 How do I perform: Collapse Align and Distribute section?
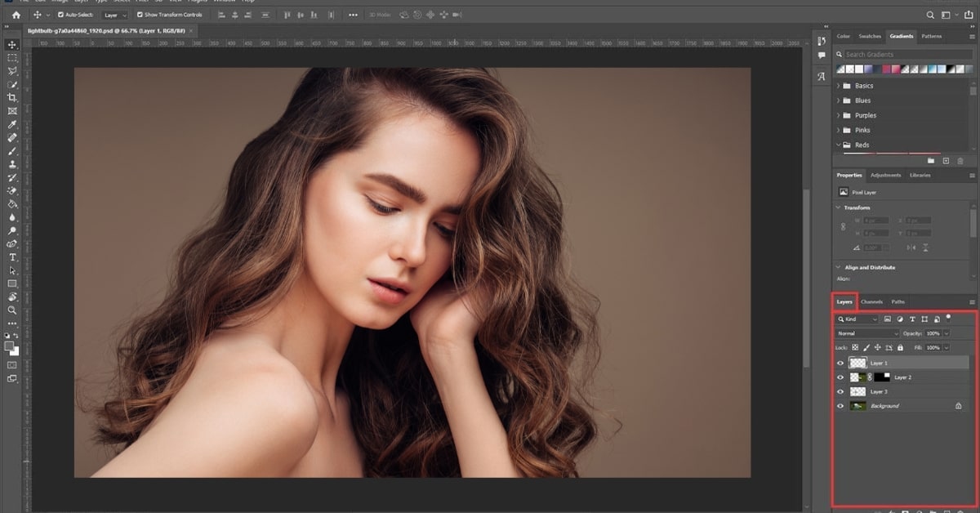click(x=839, y=267)
